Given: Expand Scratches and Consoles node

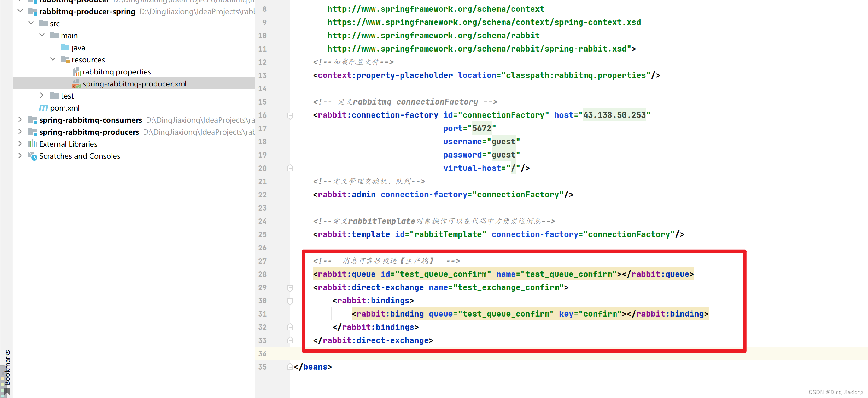Looking at the screenshot, I should 20,156.
